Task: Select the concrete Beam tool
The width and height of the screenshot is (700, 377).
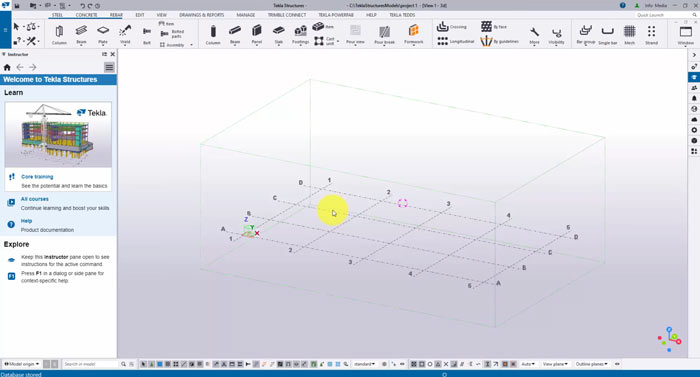Action: point(235,34)
